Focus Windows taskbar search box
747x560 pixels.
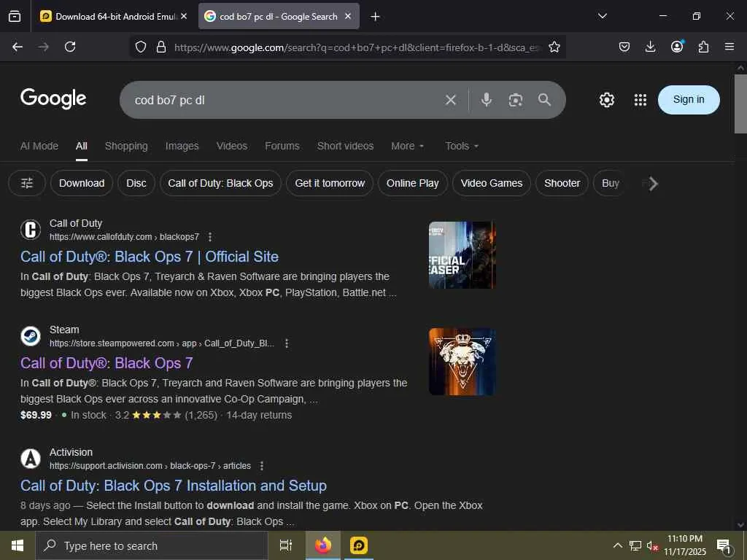coord(152,545)
